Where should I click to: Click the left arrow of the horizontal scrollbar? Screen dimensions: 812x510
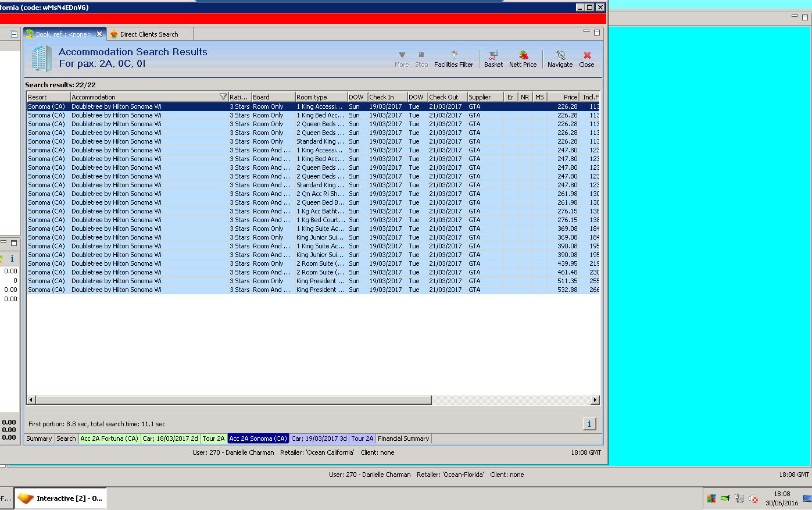pos(31,400)
